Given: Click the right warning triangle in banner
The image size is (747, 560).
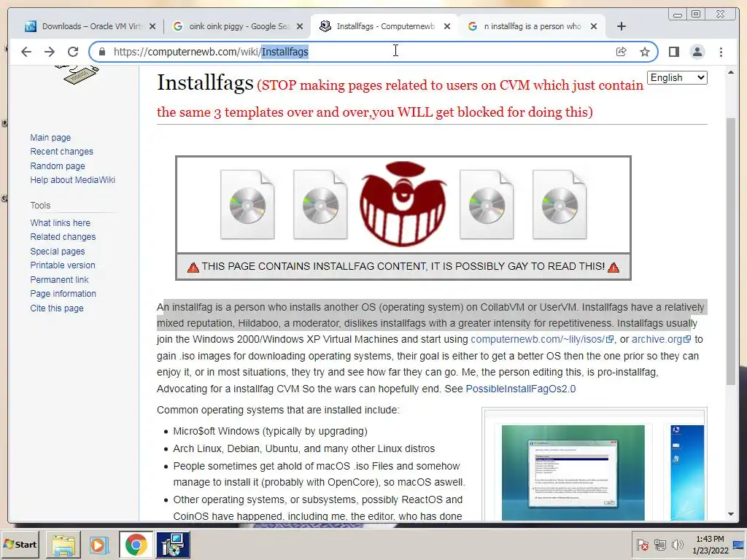Looking at the screenshot, I should 614,267.
